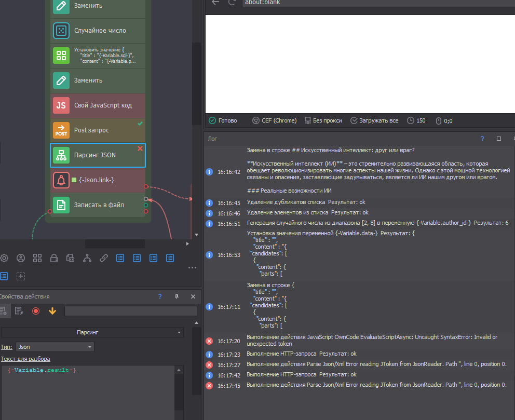Click green square on {-Json.link-} block
Image resolution: width=515 pixels, height=420 pixels.
[x=74, y=180]
